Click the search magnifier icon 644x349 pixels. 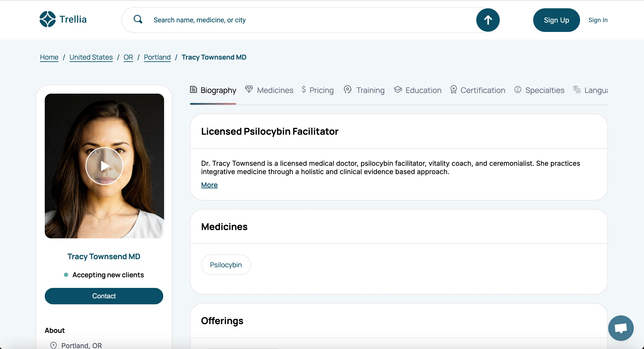[x=138, y=19]
